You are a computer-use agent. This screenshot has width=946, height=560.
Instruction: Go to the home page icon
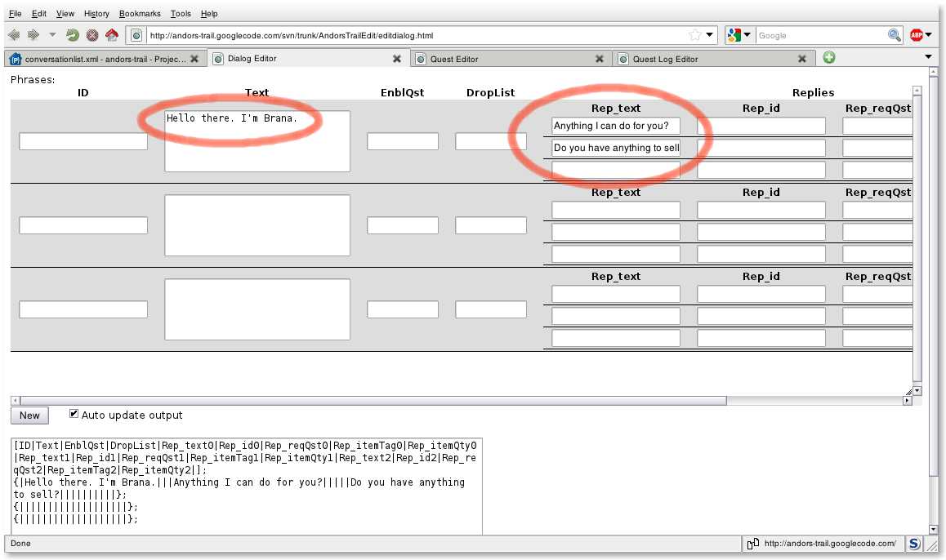coord(112,35)
